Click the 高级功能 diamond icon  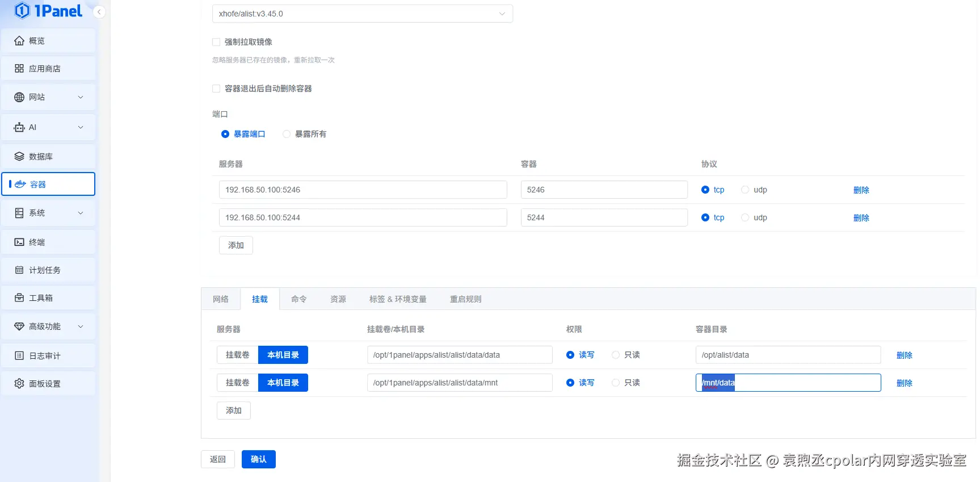[x=19, y=326]
